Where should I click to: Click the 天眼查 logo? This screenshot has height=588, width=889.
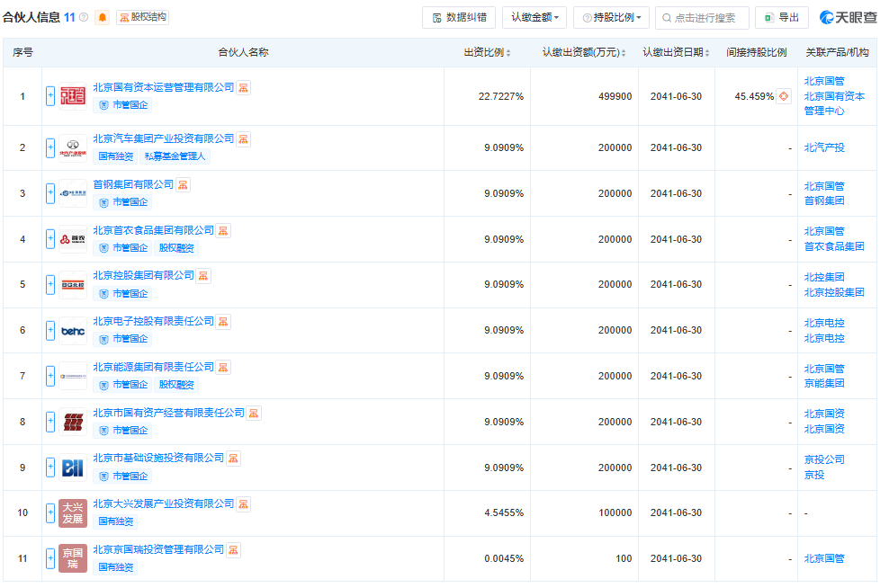pyautogui.click(x=849, y=18)
